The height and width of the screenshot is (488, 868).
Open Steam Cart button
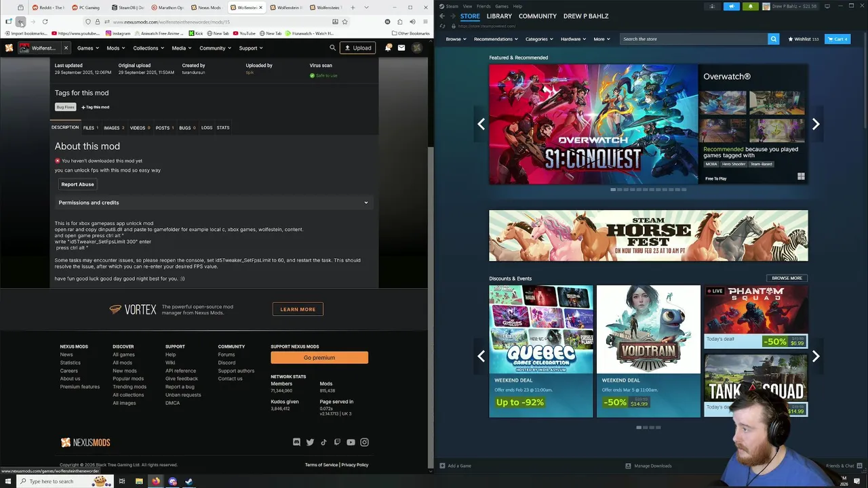click(x=838, y=39)
